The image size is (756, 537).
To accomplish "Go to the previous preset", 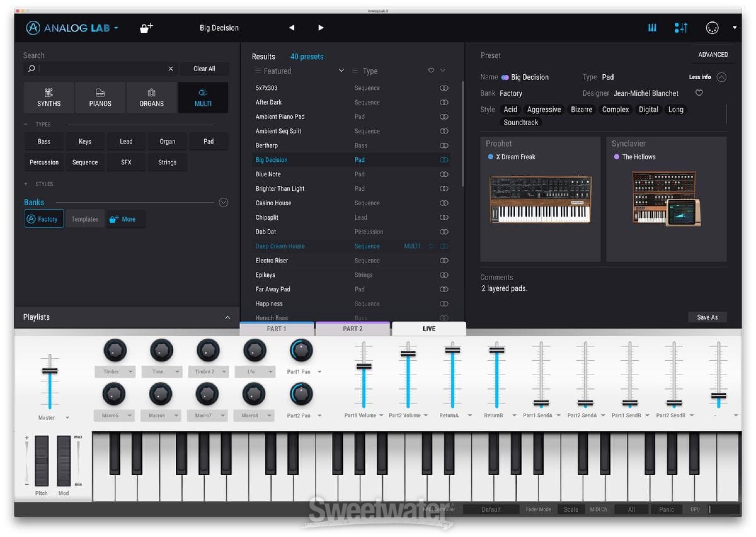I will click(292, 28).
